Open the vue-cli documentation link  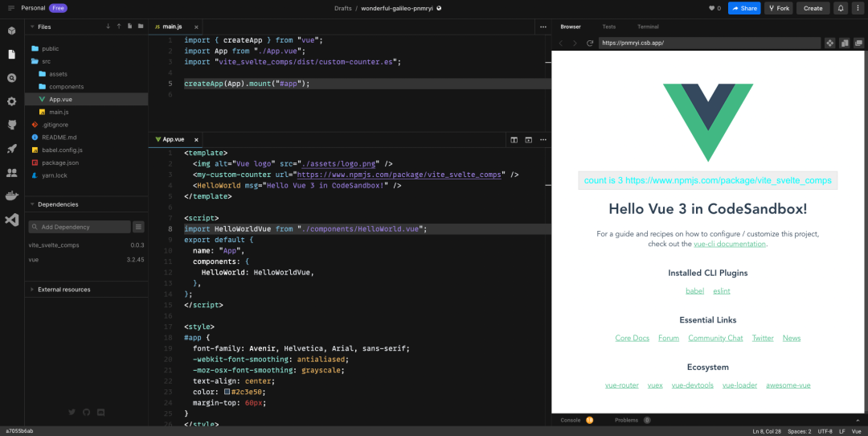click(730, 244)
